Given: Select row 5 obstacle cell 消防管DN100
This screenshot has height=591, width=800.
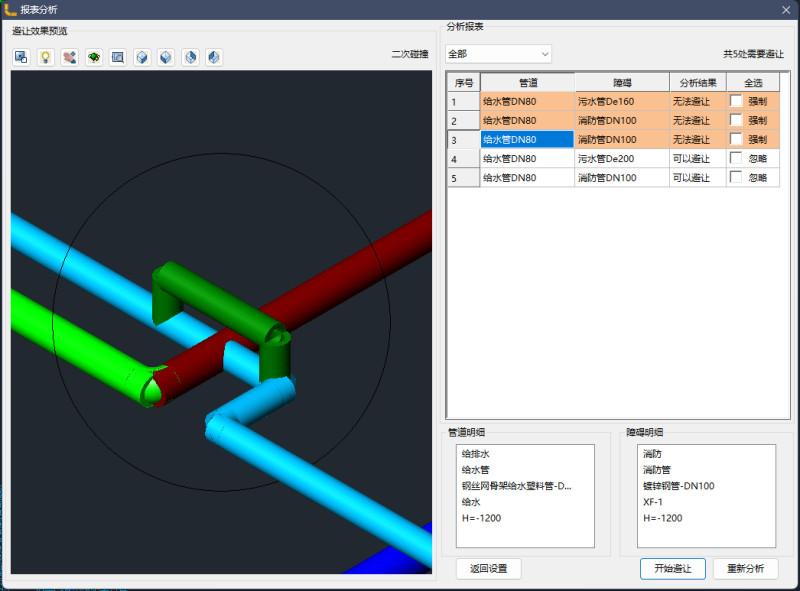Looking at the screenshot, I should (x=622, y=178).
